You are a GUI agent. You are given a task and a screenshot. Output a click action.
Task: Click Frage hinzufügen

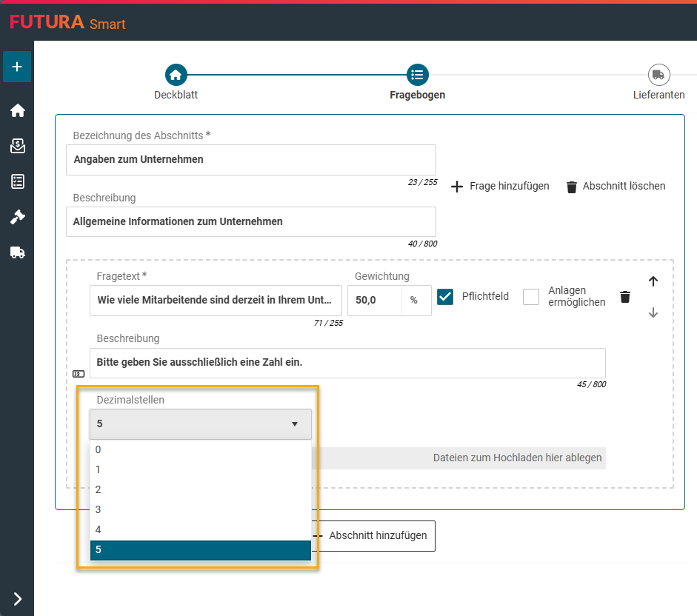pos(501,187)
